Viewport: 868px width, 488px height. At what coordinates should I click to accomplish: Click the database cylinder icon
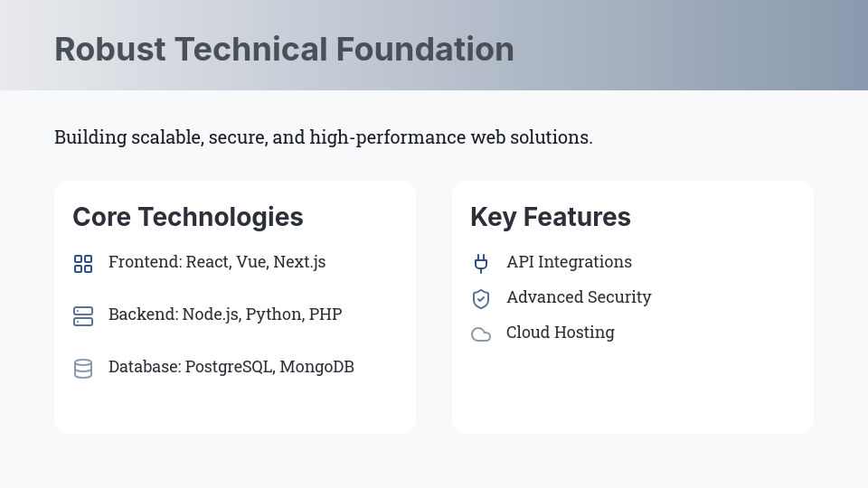coord(83,369)
